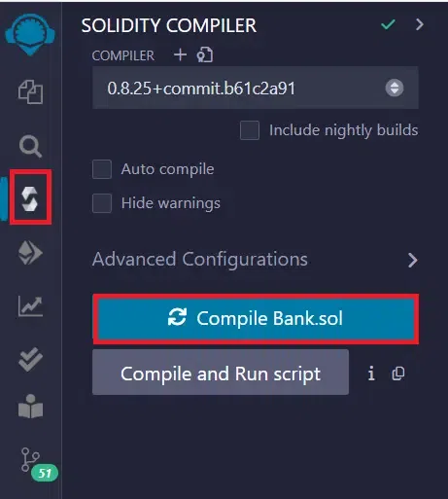Click the Compile Bank.sol button
The width and height of the screenshot is (448, 499).
coord(256,318)
